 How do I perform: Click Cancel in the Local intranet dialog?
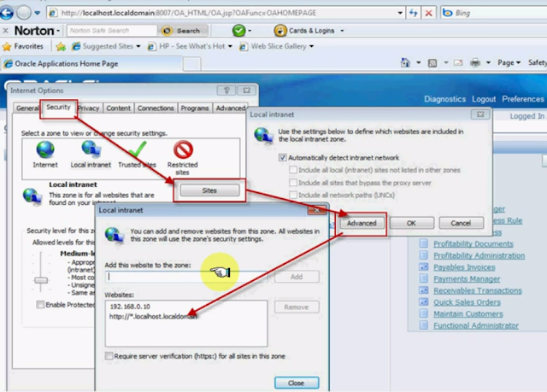pos(462,223)
